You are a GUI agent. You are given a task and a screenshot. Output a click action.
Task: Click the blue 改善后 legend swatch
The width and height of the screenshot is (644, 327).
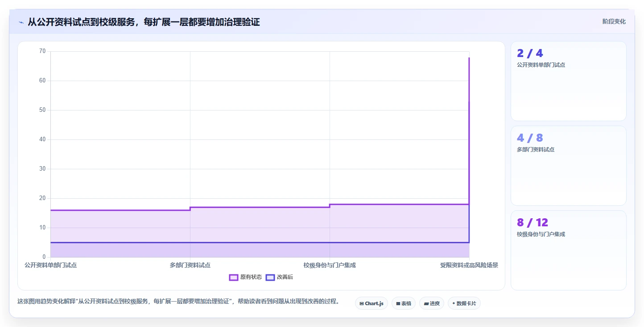click(x=270, y=277)
